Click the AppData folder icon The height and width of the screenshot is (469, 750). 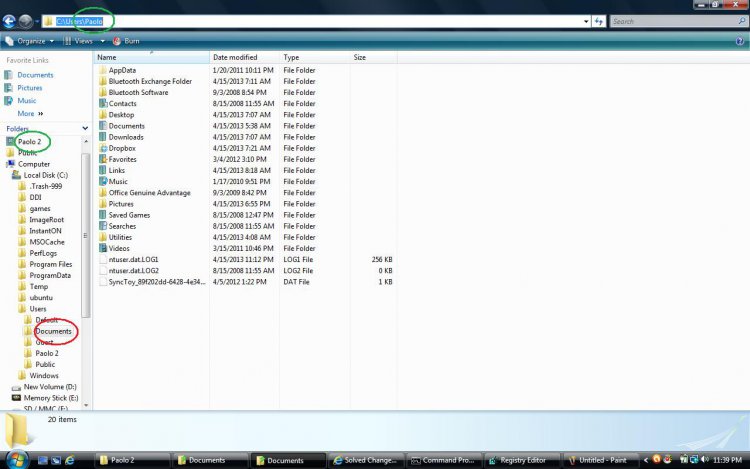(x=102, y=70)
